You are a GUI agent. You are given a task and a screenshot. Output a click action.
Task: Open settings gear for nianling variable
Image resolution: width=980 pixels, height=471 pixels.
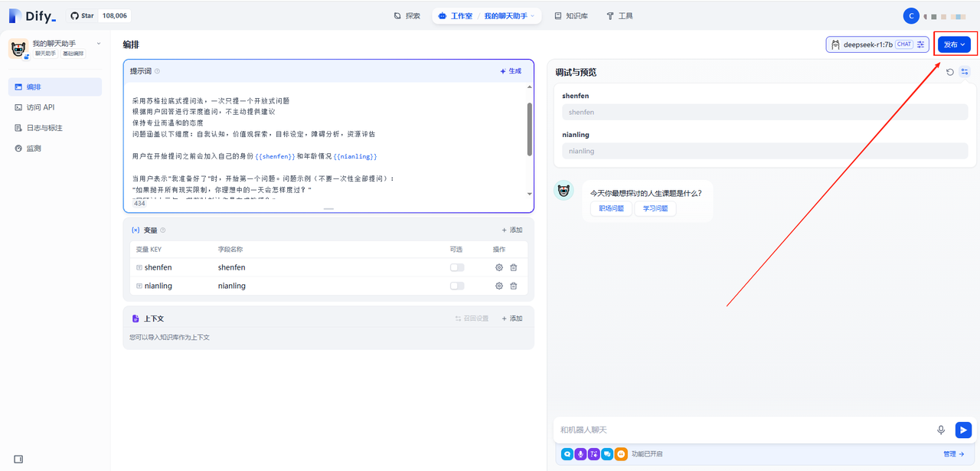click(x=499, y=286)
